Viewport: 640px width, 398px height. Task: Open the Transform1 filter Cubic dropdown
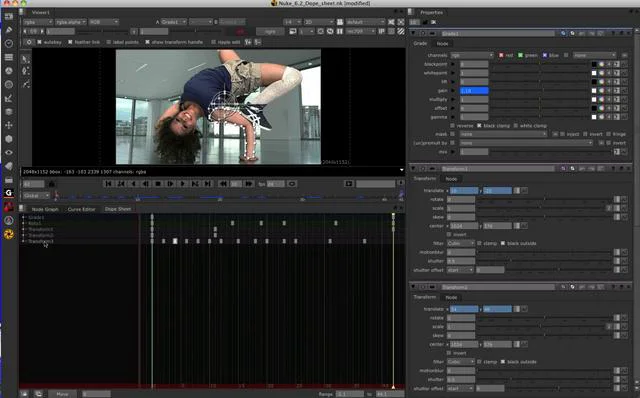pos(461,243)
